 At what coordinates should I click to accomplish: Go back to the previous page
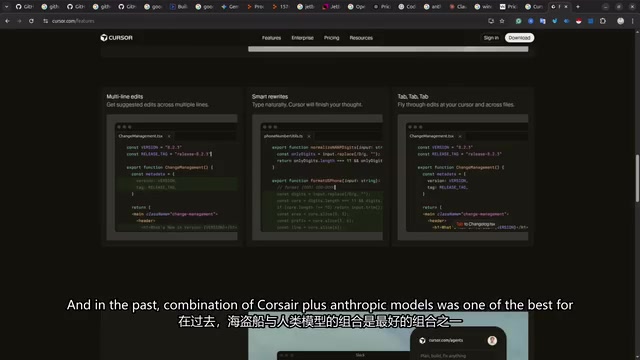(x=7, y=21)
